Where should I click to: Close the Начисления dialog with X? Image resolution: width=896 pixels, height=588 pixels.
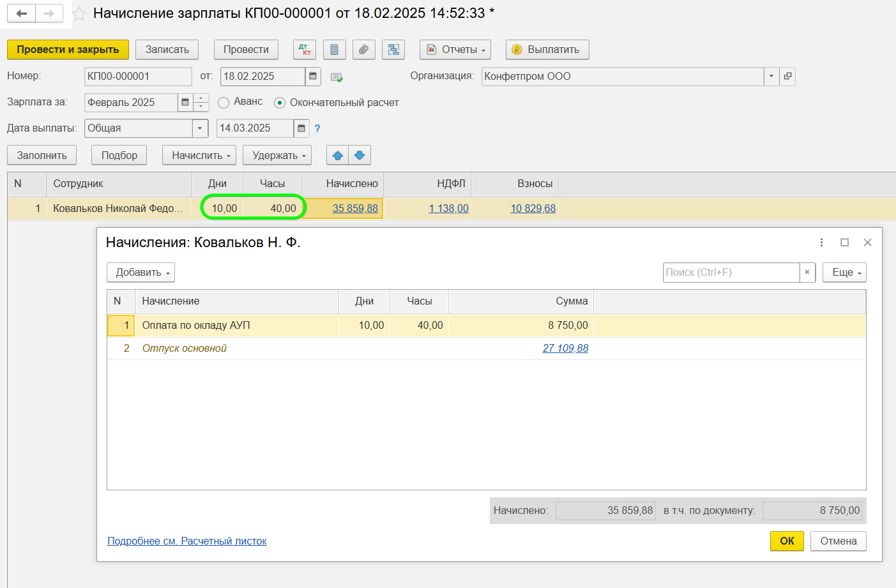(867, 243)
